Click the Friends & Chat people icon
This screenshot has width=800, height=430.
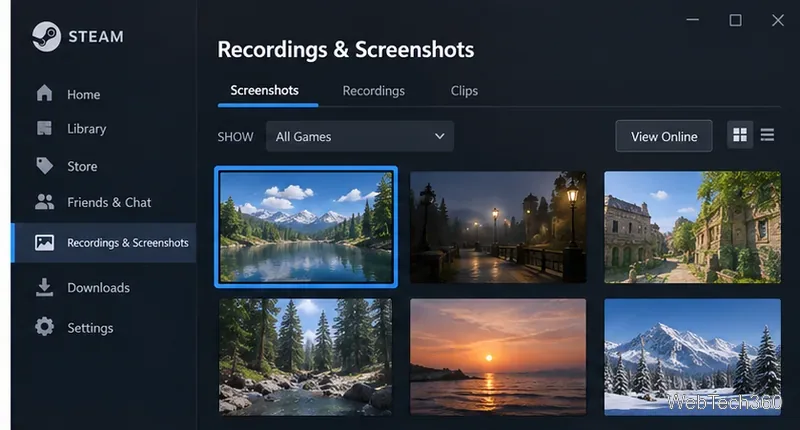44,202
